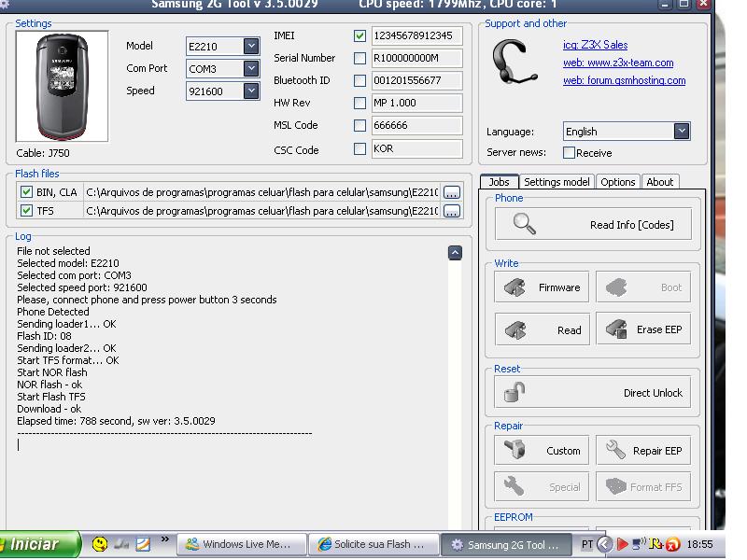This screenshot has height=560, width=747.
Task: Click the notepad quick launch icon
Action: point(143,544)
